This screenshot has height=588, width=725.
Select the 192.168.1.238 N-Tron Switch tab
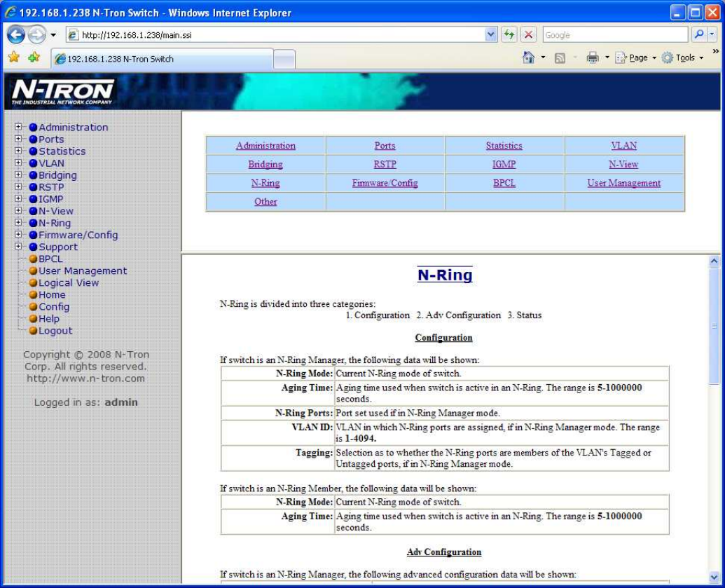pyautogui.click(x=162, y=59)
